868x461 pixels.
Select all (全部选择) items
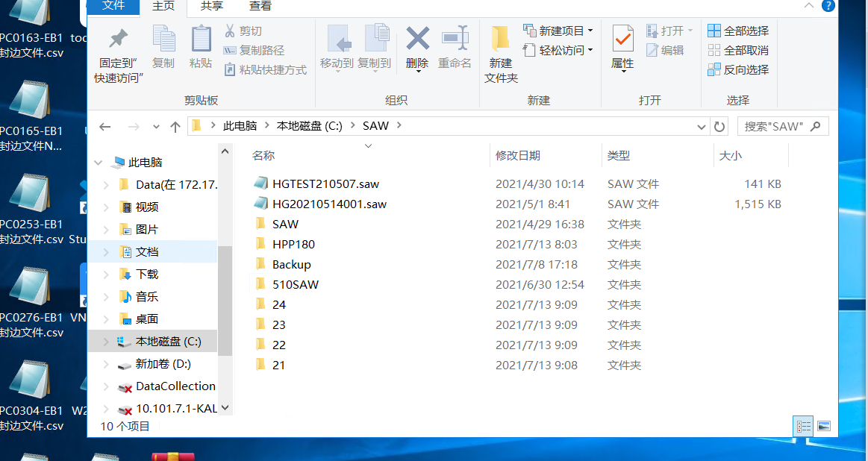click(738, 31)
